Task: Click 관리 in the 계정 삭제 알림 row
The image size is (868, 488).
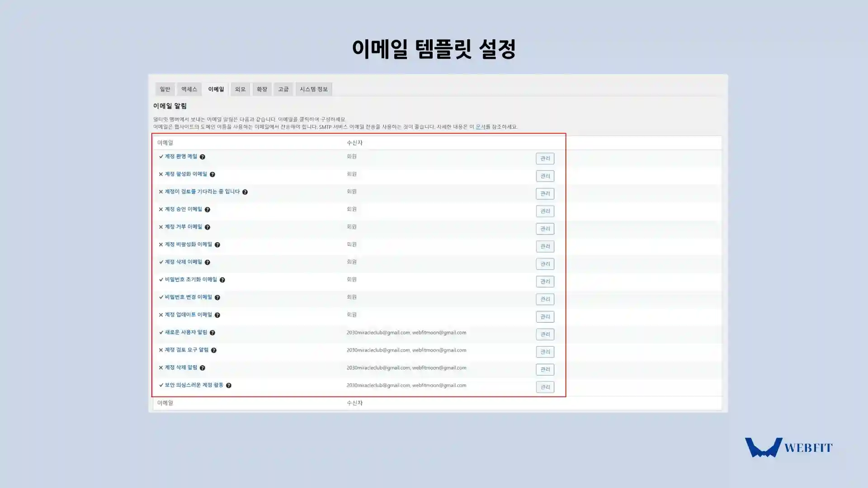Action: [x=545, y=370]
